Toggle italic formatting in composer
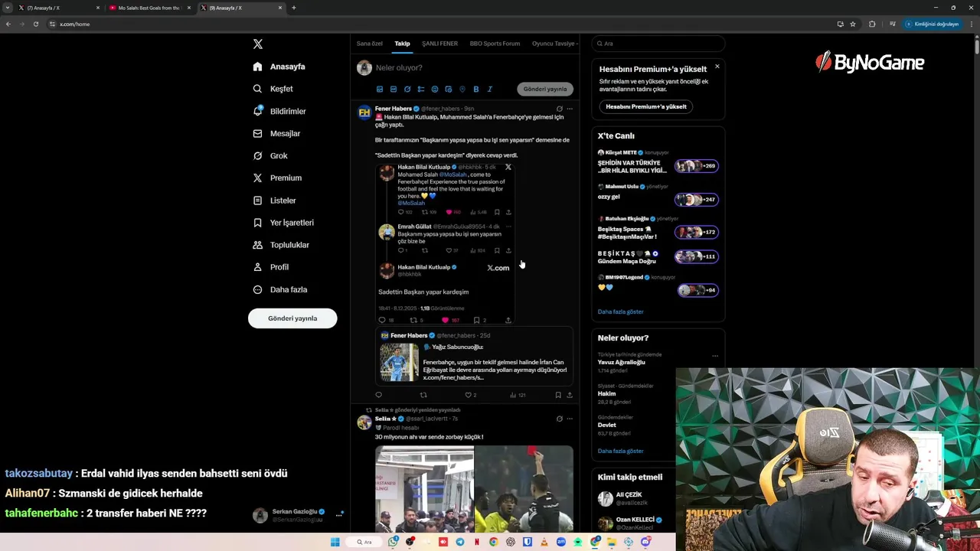Viewport: 980px width, 551px height. (490, 90)
